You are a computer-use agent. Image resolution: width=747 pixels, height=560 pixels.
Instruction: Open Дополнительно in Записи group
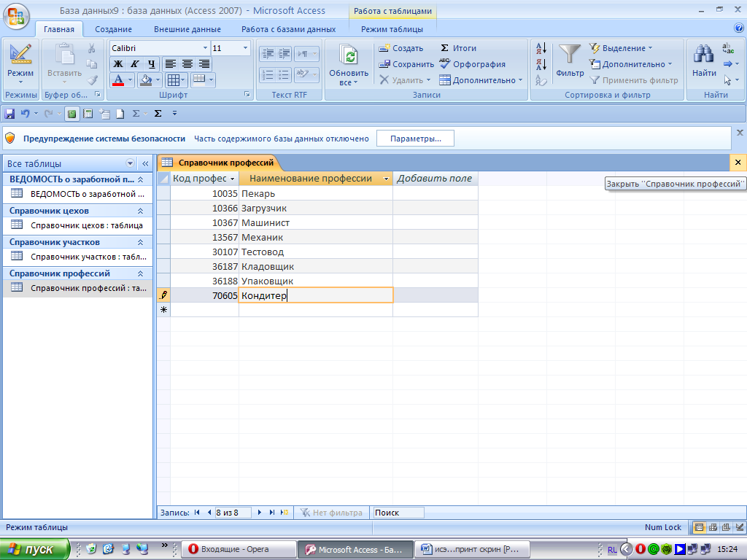(481, 80)
